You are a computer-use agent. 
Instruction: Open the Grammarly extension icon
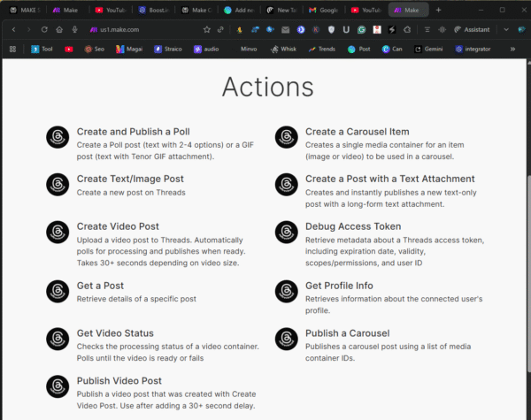click(362, 30)
